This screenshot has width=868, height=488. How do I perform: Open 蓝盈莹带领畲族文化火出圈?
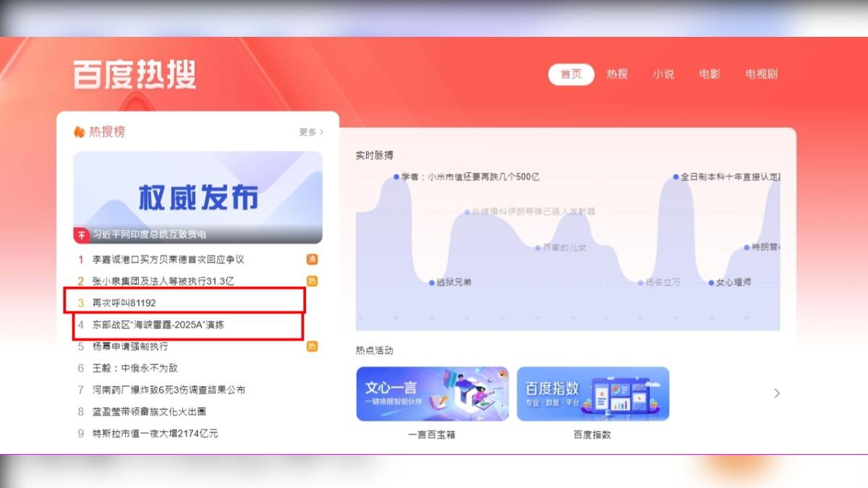point(150,411)
